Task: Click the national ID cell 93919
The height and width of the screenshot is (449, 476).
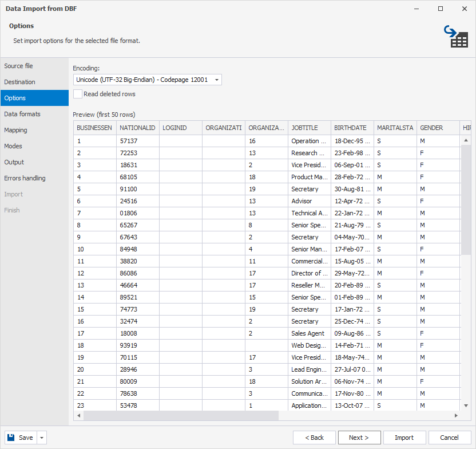Action: [x=137, y=345]
